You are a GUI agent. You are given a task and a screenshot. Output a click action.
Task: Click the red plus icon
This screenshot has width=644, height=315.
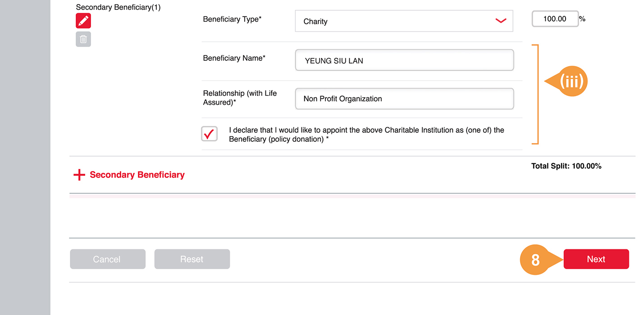(x=79, y=175)
